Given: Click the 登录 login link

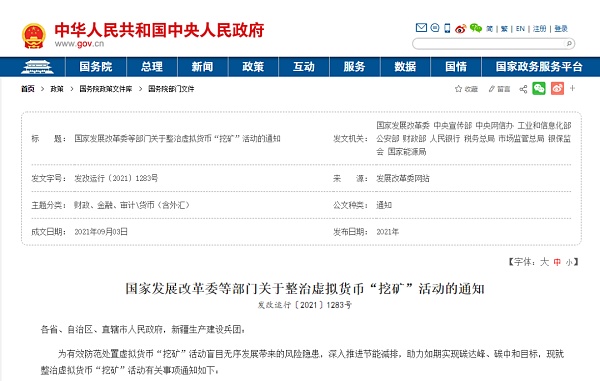Looking at the screenshot, I should point(561,29).
